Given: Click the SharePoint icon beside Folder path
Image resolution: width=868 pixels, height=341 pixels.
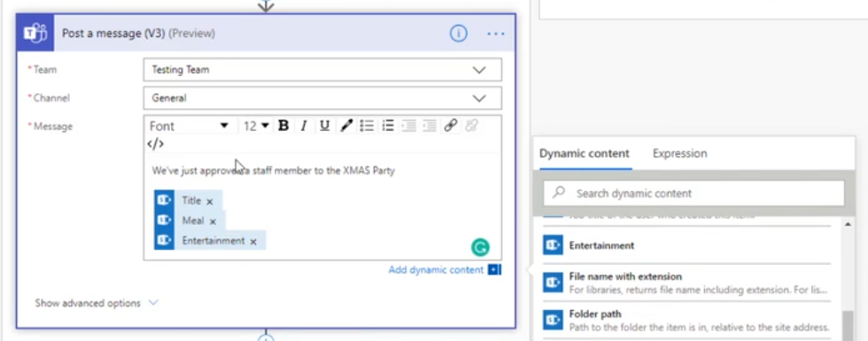Looking at the screenshot, I should coord(553,320).
